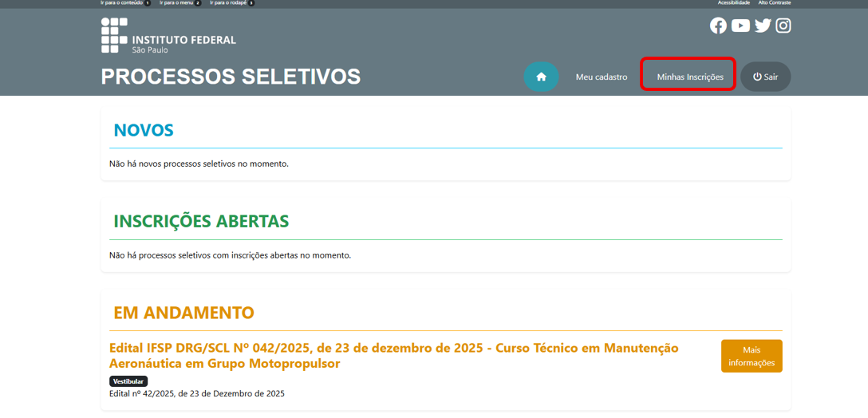
Task: Click the Mais informações button
Action: tap(751, 356)
